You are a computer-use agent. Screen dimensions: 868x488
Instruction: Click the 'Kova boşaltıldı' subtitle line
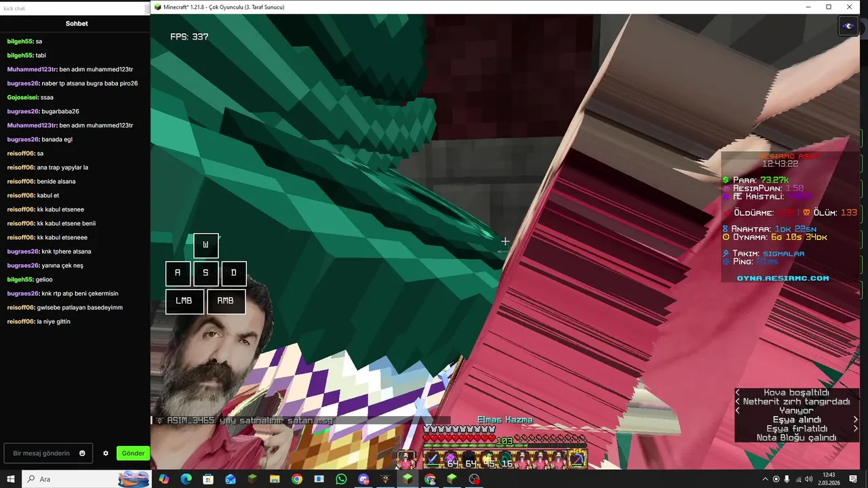tap(796, 392)
